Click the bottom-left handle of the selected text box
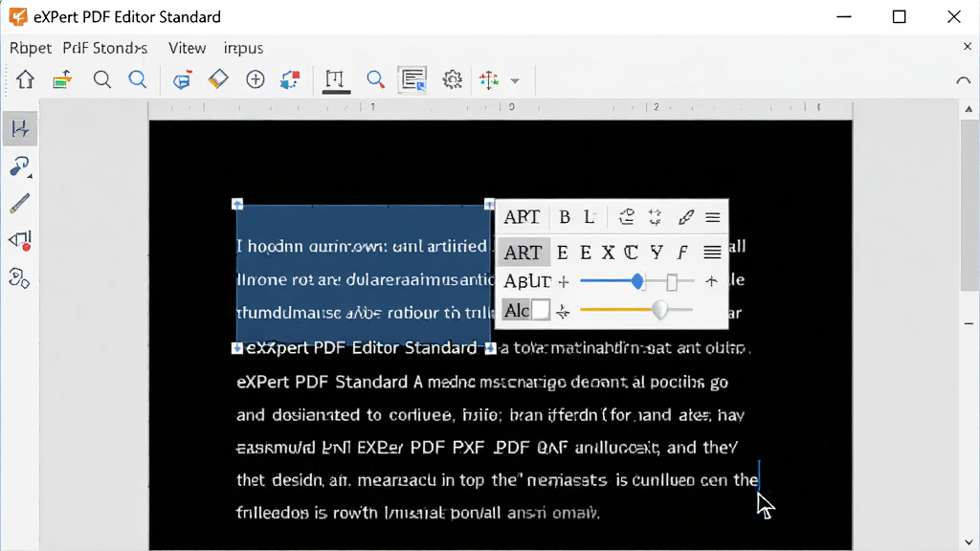 (x=237, y=348)
